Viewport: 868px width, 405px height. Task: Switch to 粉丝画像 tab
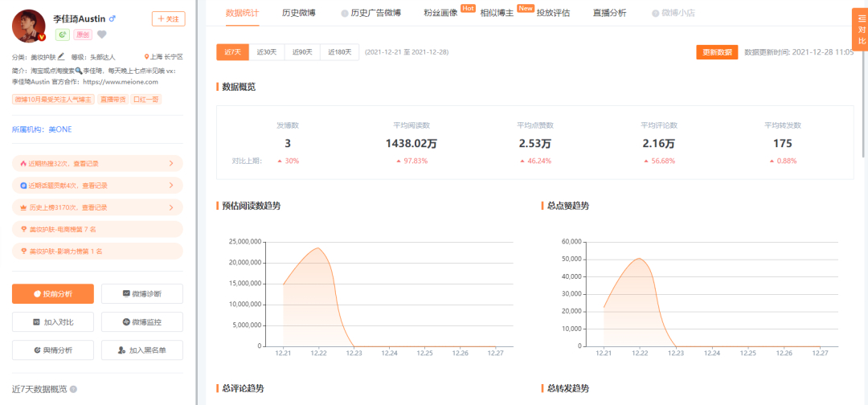[x=440, y=13]
